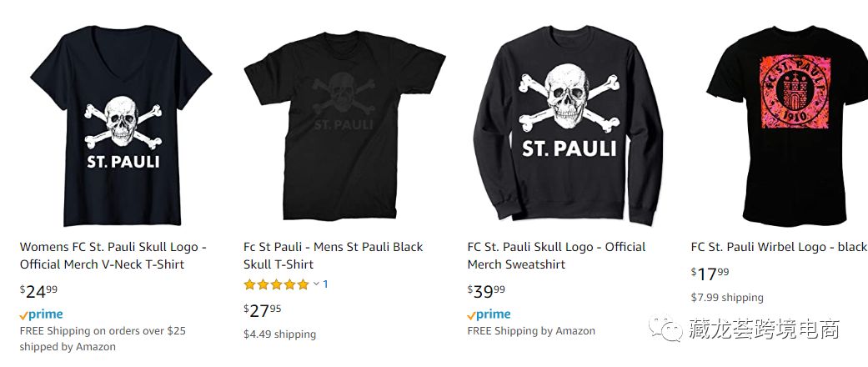Click the $7.99 shipping text
Image resolution: width=868 pixels, height=367 pixels.
point(727,298)
